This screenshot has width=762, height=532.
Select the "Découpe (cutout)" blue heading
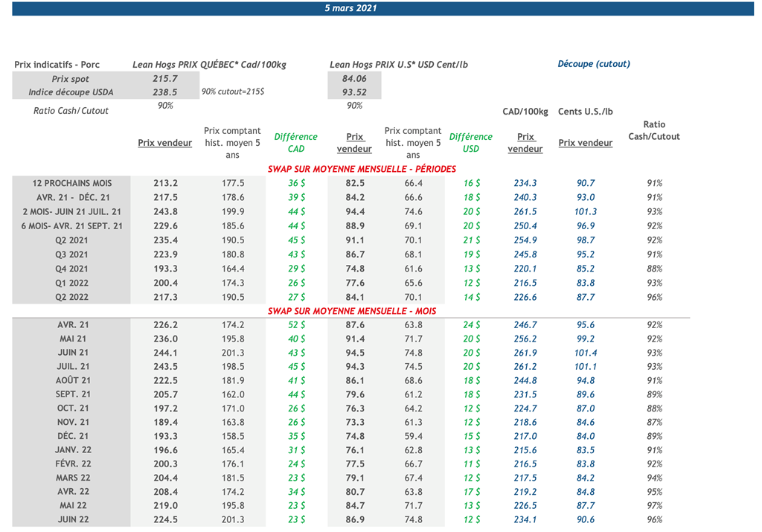coord(593,64)
